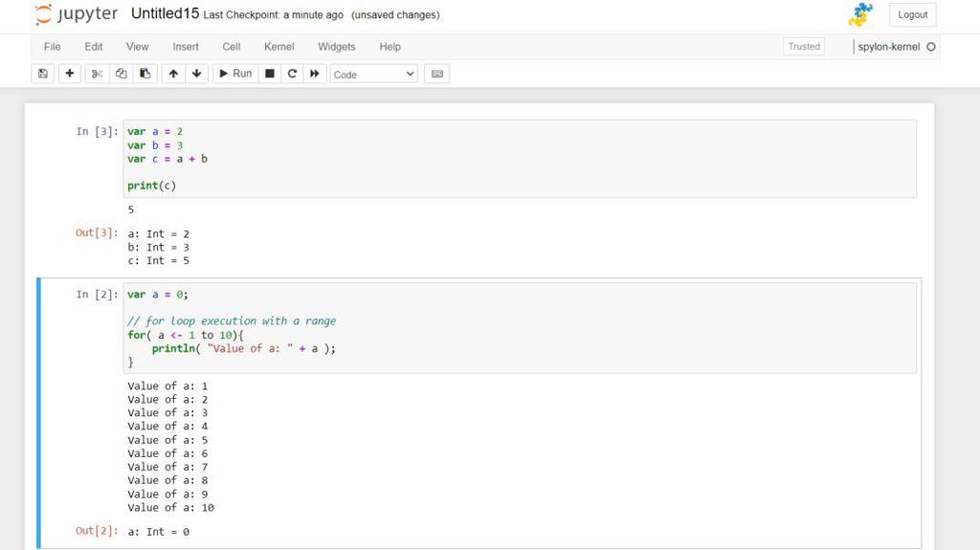The height and width of the screenshot is (550, 980).
Task: Move the selected cell down with the arrow
Action: point(197,74)
